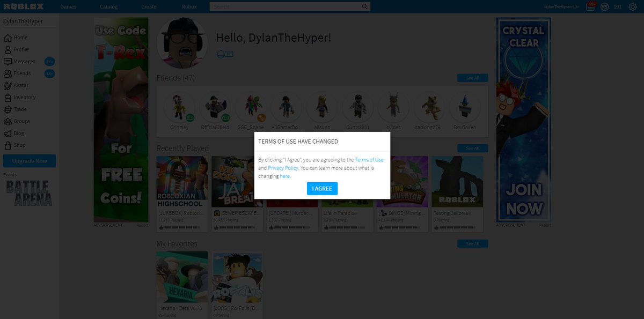
Task: Open the notifications feed icon
Action: click(x=590, y=7)
